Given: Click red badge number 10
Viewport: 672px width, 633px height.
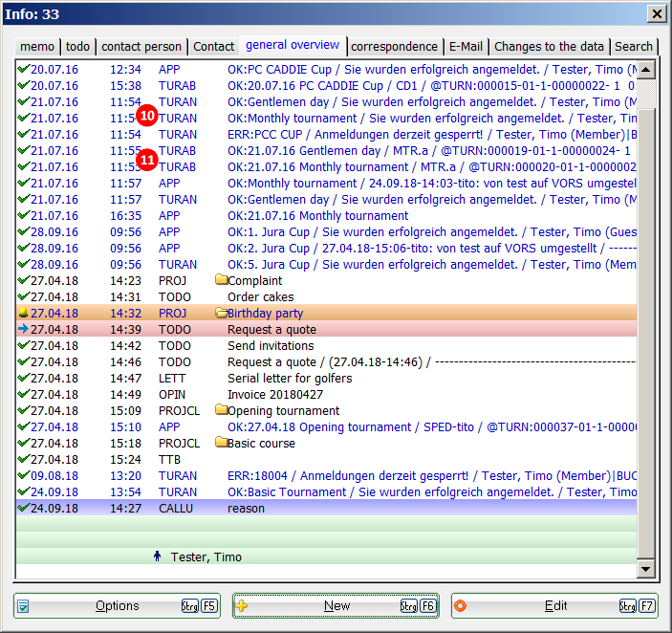Looking at the screenshot, I should pyautogui.click(x=146, y=116).
